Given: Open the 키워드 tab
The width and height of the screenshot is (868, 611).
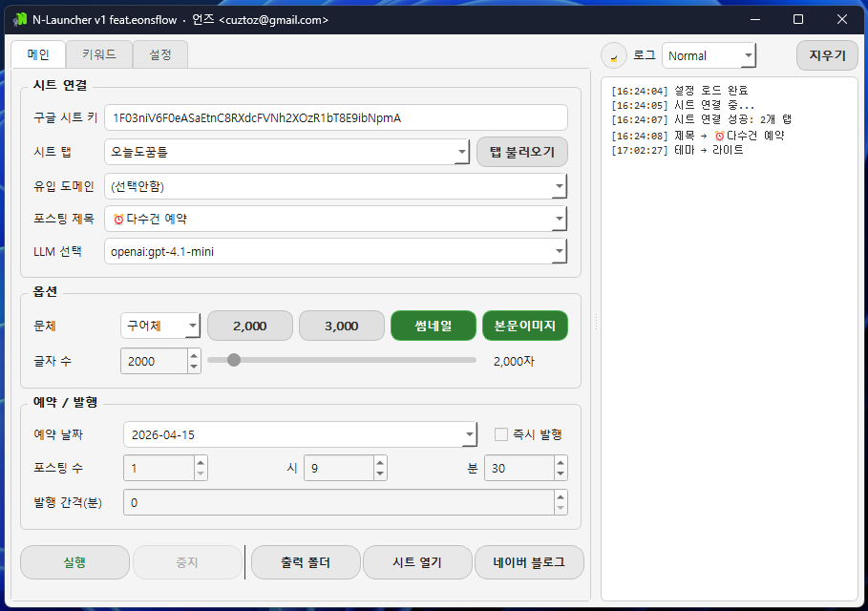Looking at the screenshot, I should click(99, 54).
